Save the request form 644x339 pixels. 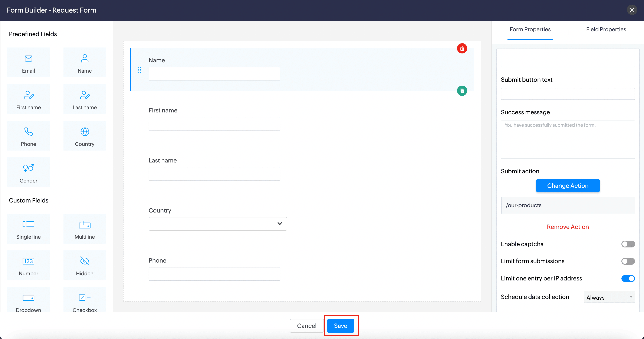tap(340, 326)
